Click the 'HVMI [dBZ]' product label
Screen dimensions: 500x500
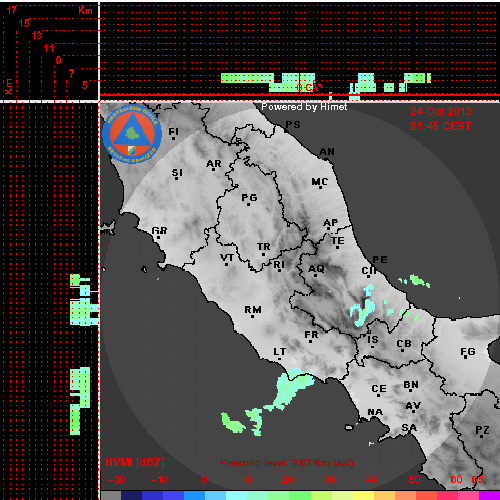point(135,462)
